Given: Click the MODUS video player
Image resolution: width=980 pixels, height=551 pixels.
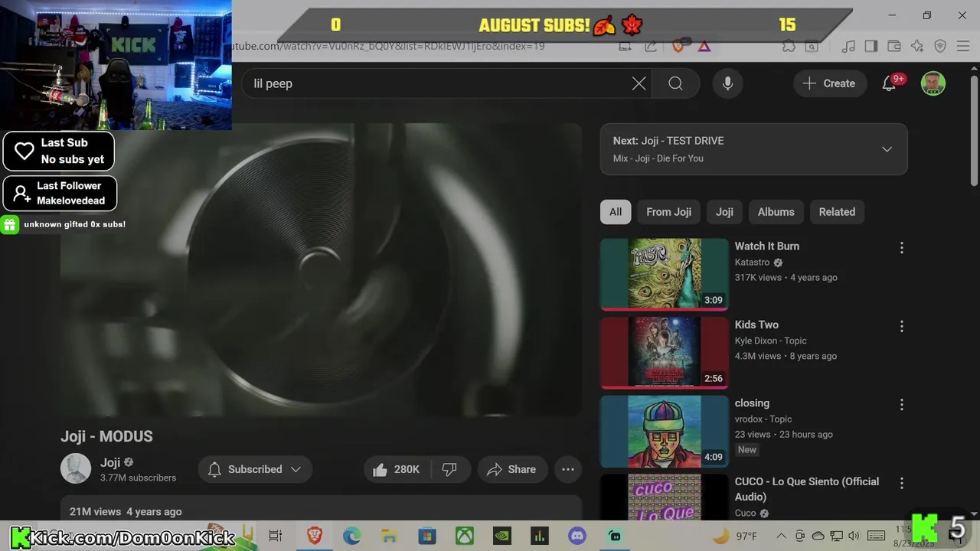Looking at the screenshot, I should 321,269.
